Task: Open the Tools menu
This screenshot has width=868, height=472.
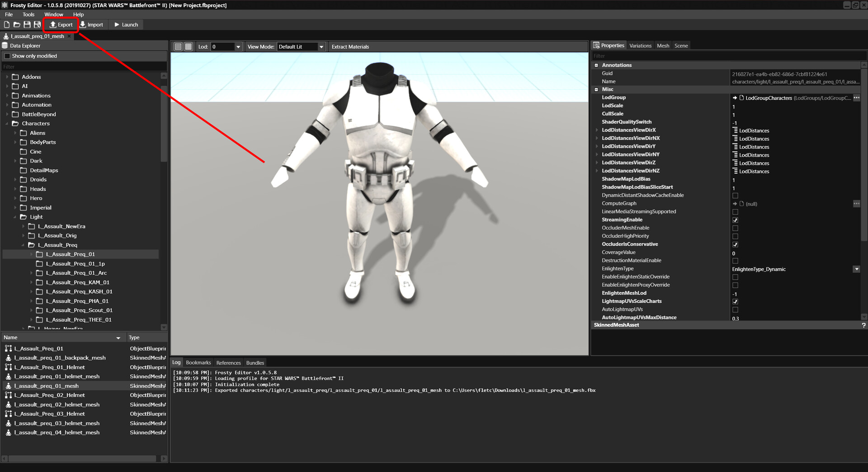Action: coord(28,14)
